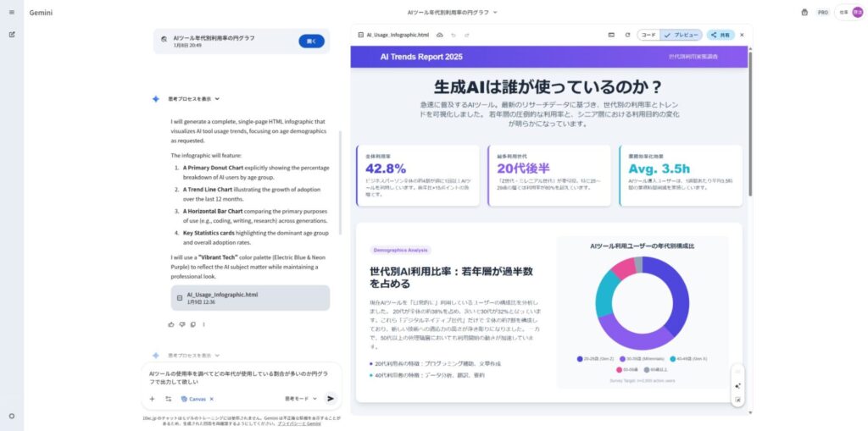Image resolution: width=868 pixels, height=431 pixels.
Task: Close the canvas panel
Action: click(742, 35)
